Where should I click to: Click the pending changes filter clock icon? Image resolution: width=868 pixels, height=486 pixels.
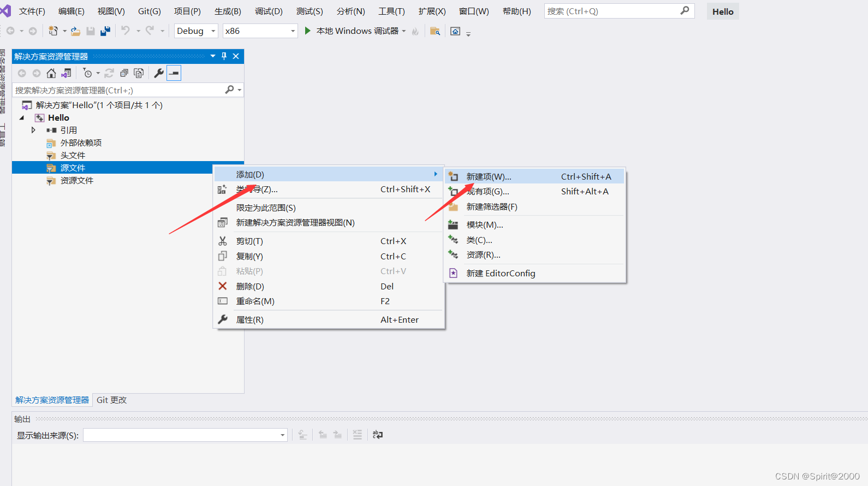point(87,73)
